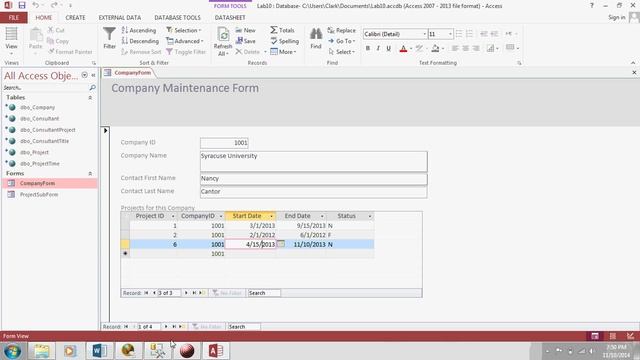
Task: Click in Contact First Name field
Action: tap(313, 179)
